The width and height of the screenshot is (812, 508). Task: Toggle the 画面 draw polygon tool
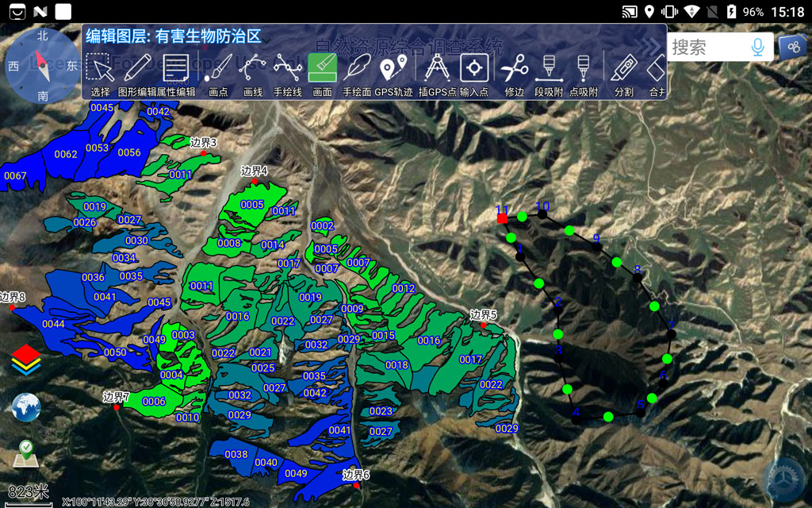pos(322,73)
